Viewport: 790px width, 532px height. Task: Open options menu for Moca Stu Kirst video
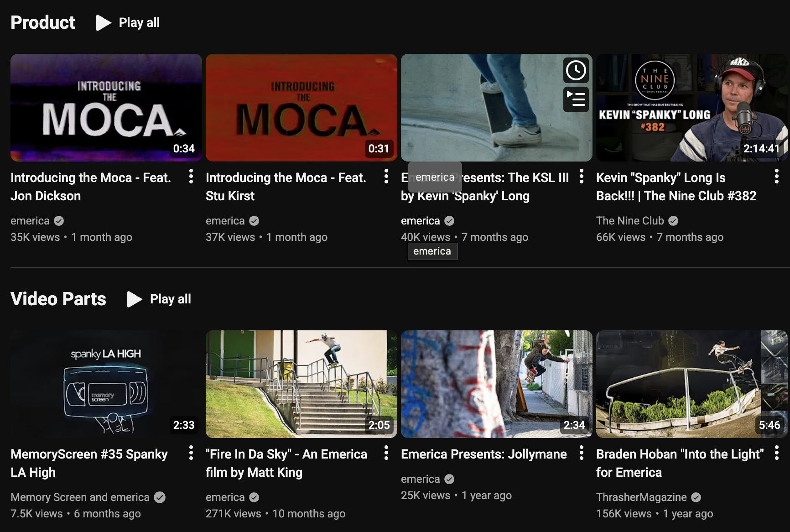(x=386, y=176)
